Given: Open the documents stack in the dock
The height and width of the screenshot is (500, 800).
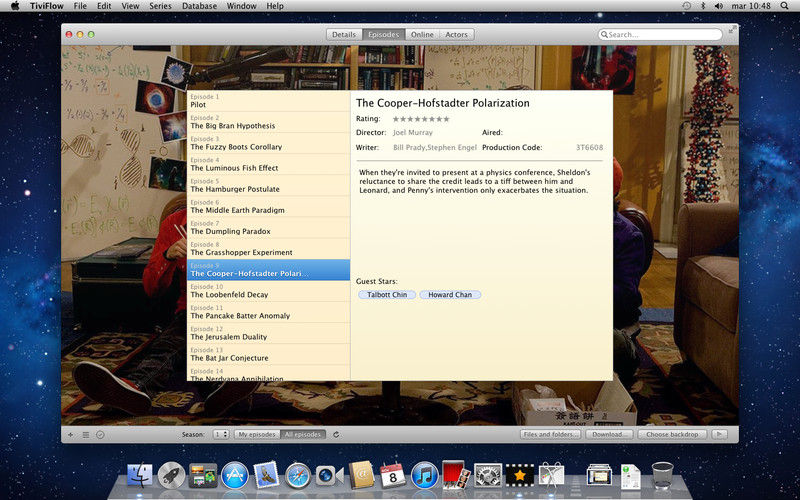Looking at the screenshot, I should (598, 475).
